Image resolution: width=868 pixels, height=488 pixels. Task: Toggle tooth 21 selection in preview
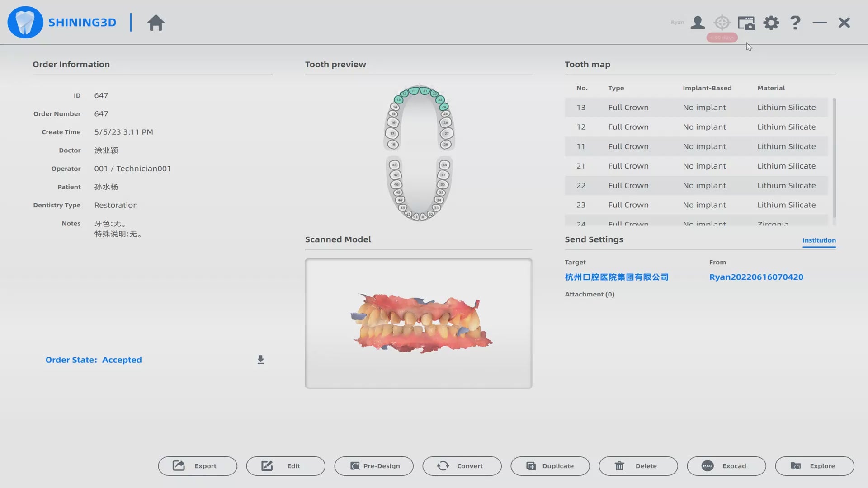coord(425,91)
